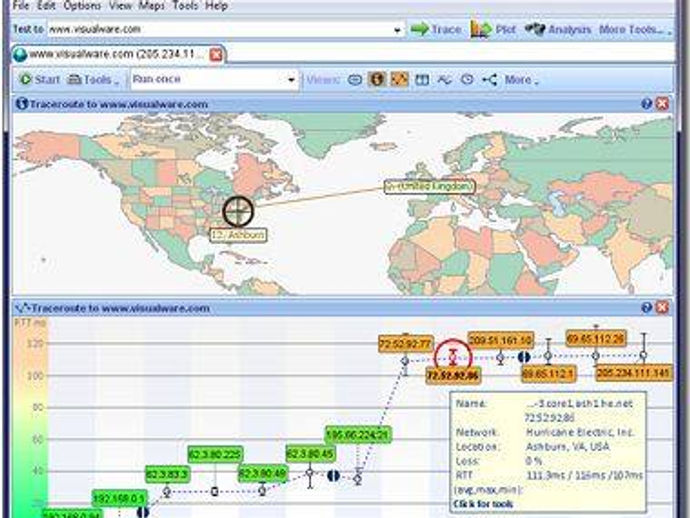
Task: Click the Ashburn map label
Action: [x=238, y=235]
